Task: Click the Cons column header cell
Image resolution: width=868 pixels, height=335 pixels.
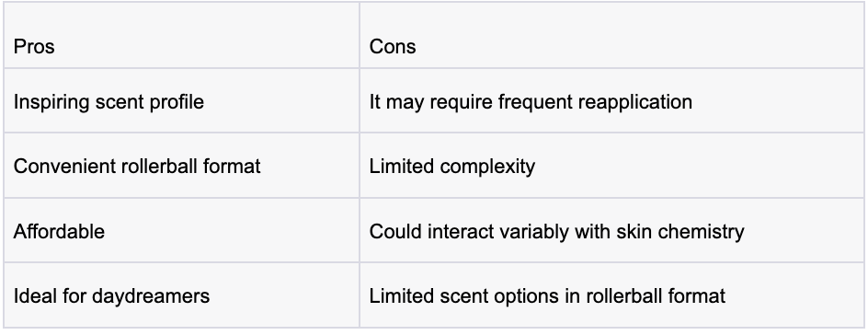Action: (611, 36)
